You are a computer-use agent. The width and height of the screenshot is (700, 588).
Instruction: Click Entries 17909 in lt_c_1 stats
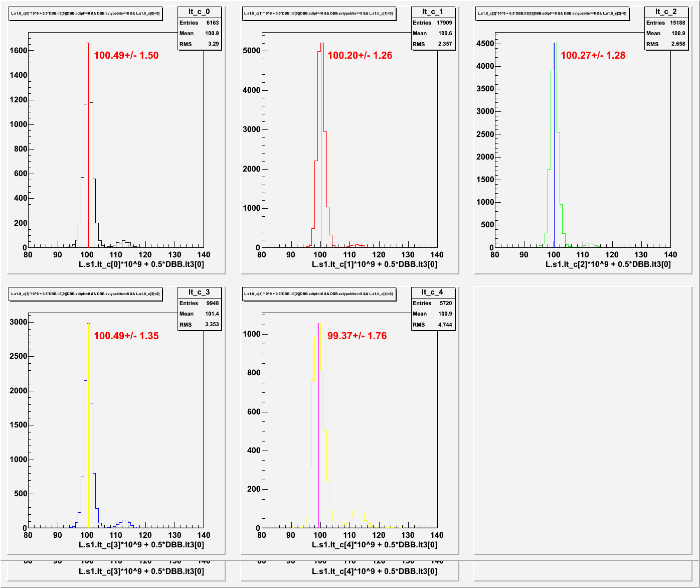(x=433, y=23)
